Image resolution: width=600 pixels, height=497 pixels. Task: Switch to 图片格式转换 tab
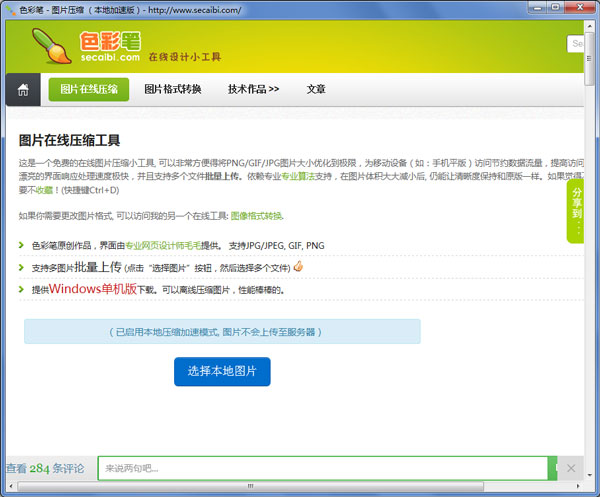(x=173, y=89)
